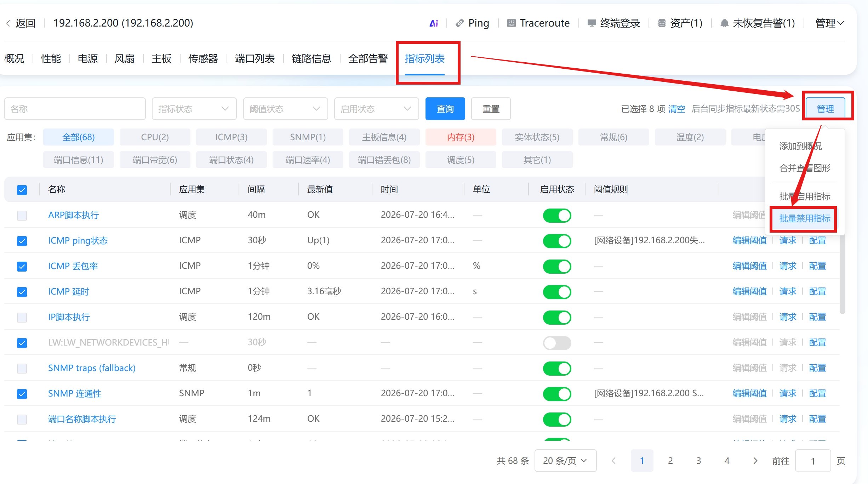Select 添加到概况 in the menu
The height and width of the screenshot is (484, 868).
pyautogui.click(x=800, y=146)
